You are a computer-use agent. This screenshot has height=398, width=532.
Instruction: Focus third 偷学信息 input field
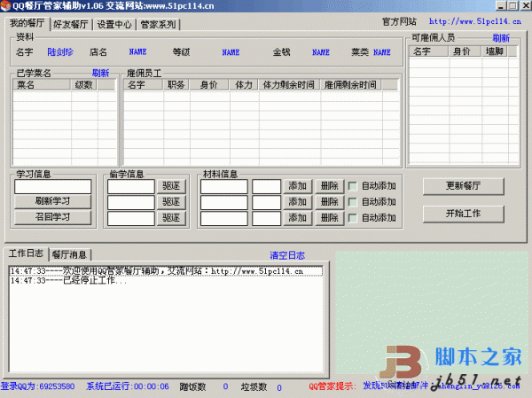(131, 219)
